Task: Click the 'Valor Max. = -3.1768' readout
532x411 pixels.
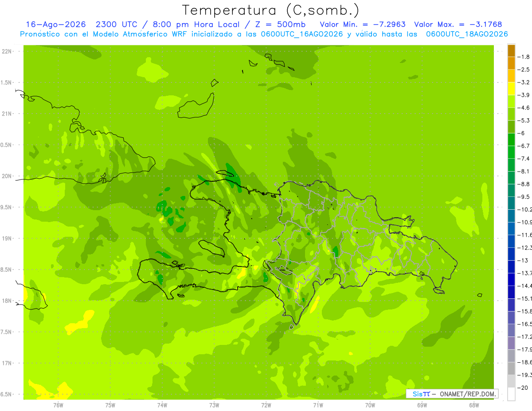Action: coord(458,24)
